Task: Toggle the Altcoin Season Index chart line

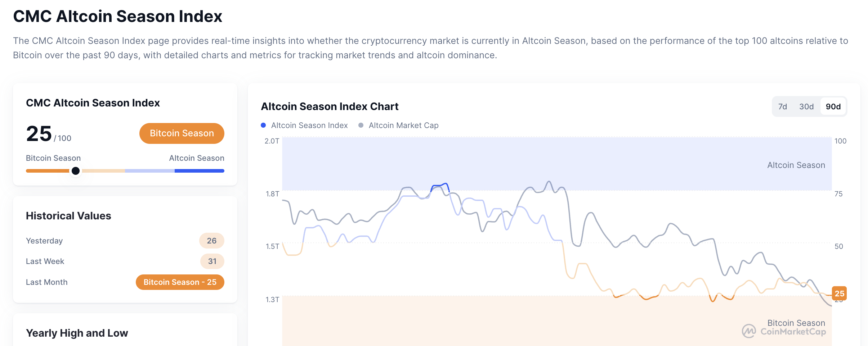Action: [x=309, y=125]
